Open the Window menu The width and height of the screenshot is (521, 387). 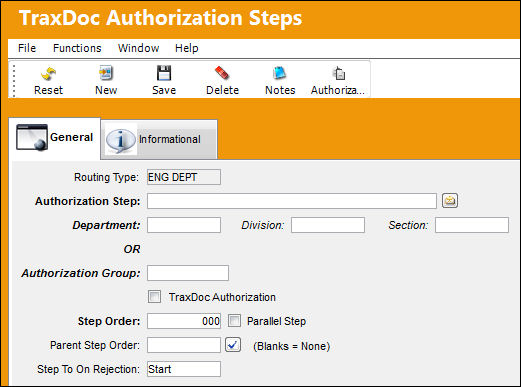point(138,48)
